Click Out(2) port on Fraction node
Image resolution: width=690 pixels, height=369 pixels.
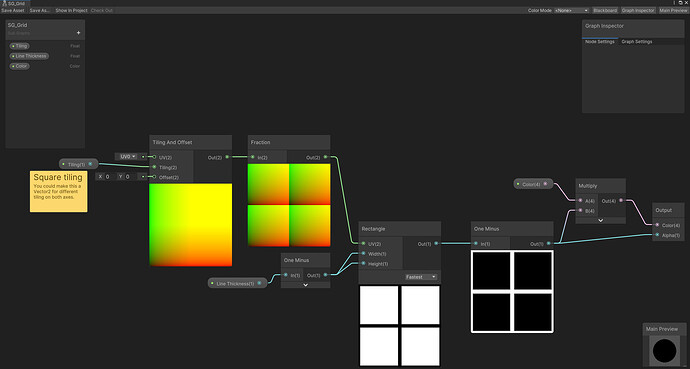325,157
